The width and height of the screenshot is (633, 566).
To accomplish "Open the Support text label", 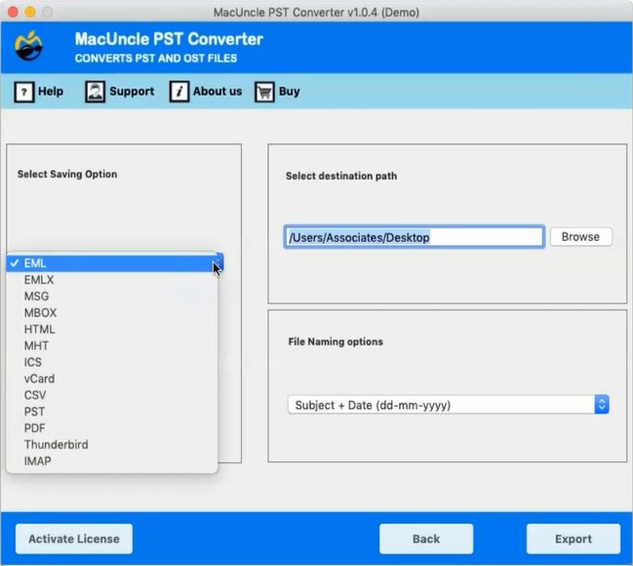I will pyautogui.click(x=132, y=91).
